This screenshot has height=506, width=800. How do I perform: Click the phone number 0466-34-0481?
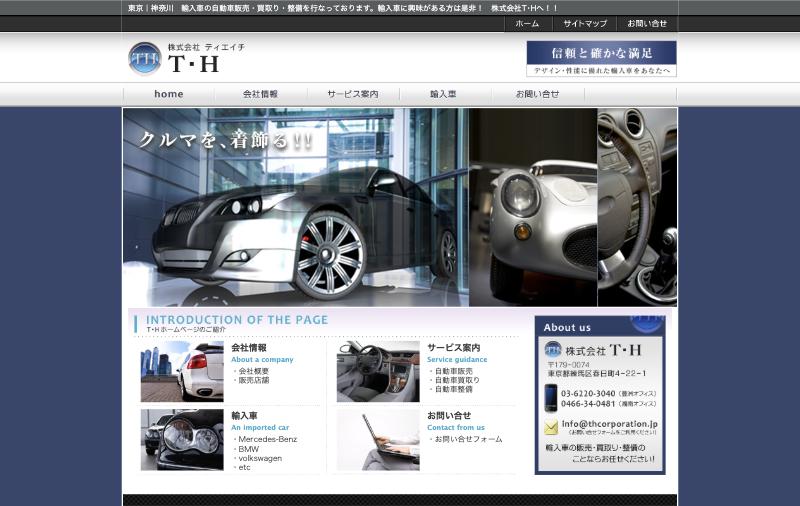[588, 403]
